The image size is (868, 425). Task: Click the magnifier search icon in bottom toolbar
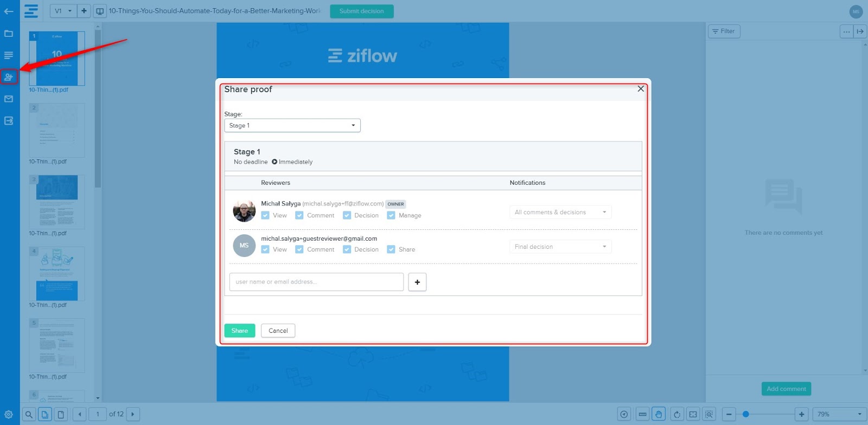click(29, 415)
